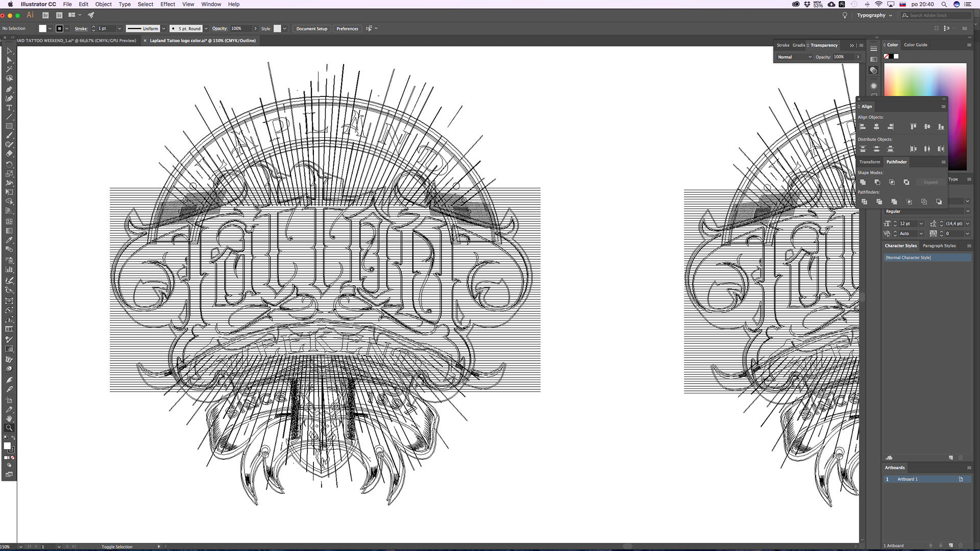Select the Eyedropper tool
This screenshot has height=551, width=980.
[x=9, y=240]
